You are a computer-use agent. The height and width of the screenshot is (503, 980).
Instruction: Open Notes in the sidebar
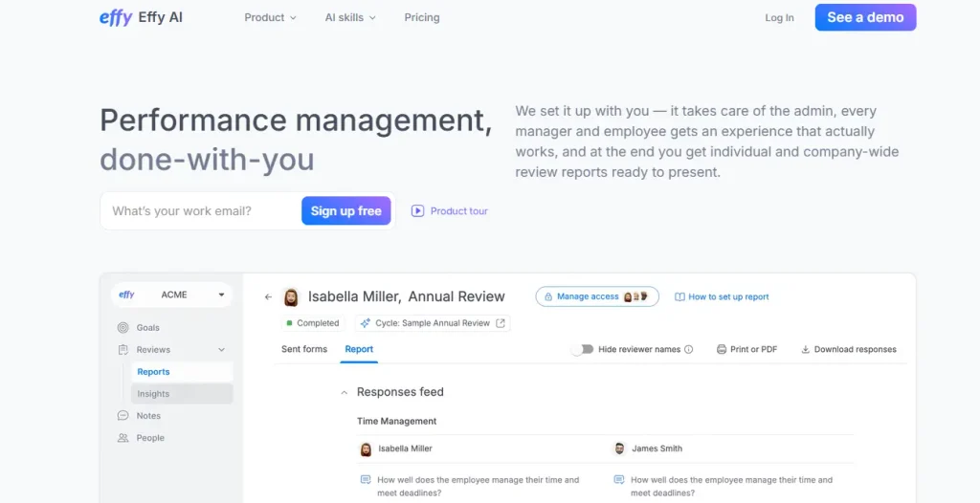(148, 416)
